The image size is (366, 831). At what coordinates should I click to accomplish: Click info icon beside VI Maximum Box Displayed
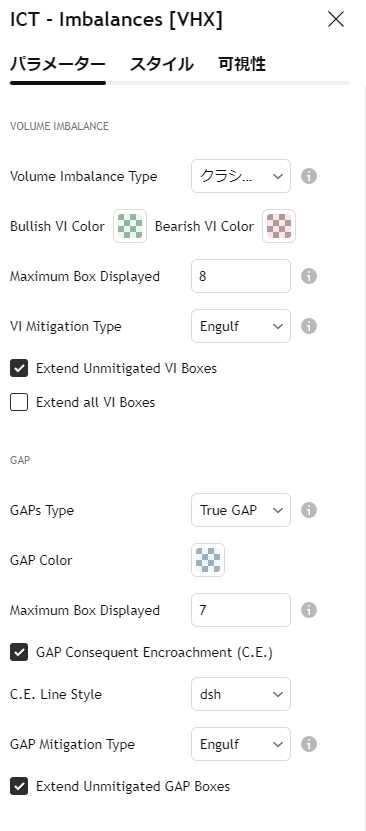(309, 276)
